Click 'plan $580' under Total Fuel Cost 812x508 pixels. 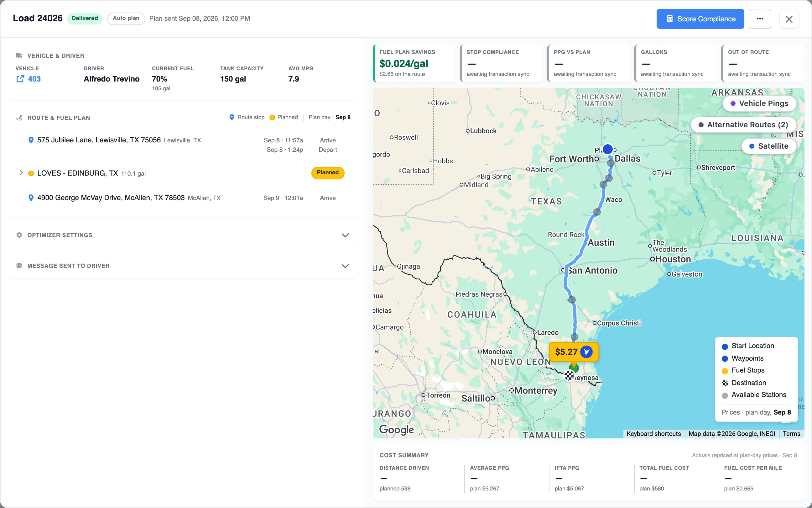(651, 489)
